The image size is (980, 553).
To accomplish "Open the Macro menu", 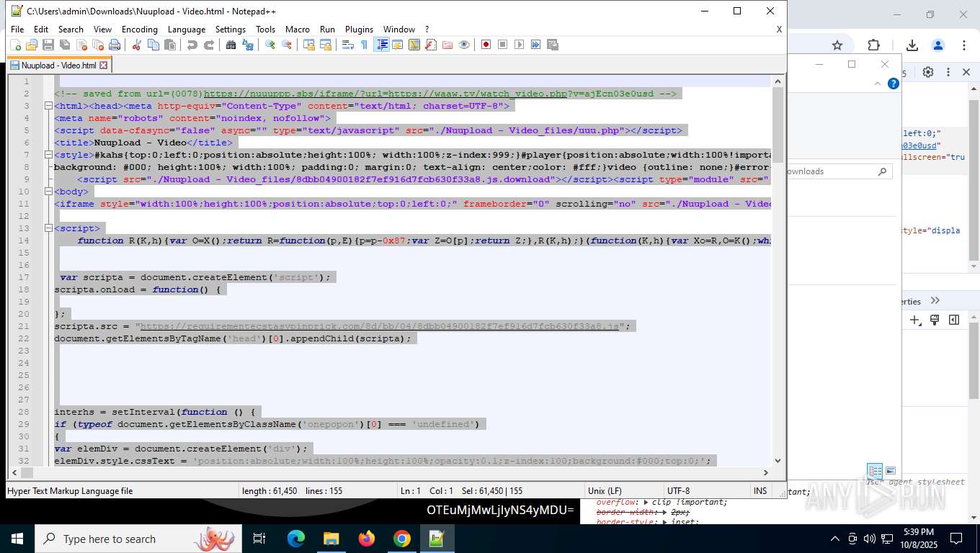I will click(x=298, y=30).
